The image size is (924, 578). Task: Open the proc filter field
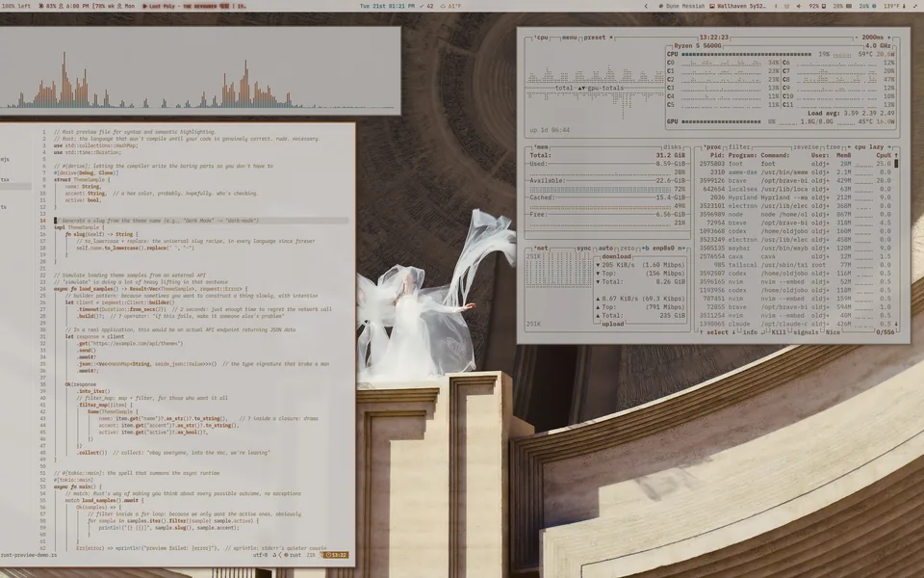pos(739,146)
